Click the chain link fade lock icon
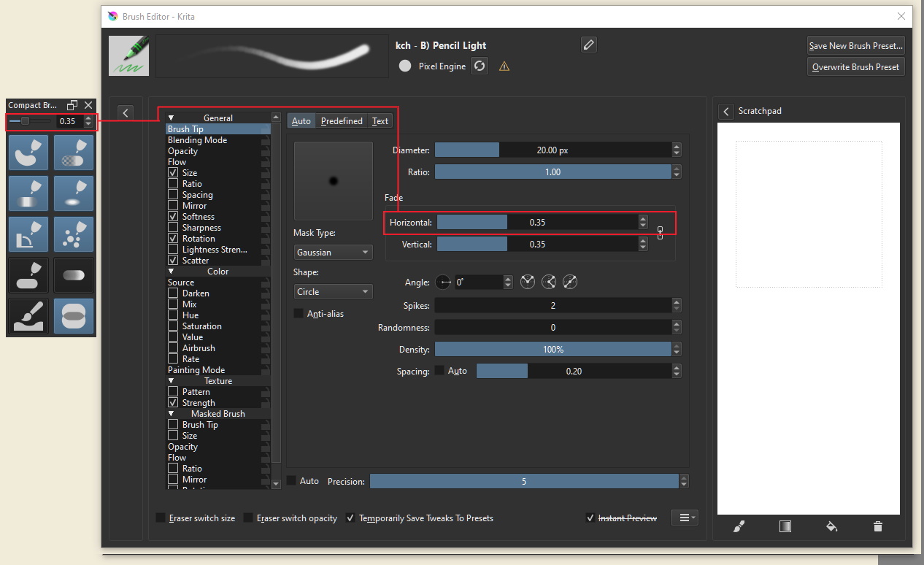This screenshot has height=565, width=924. coord(660,233)
